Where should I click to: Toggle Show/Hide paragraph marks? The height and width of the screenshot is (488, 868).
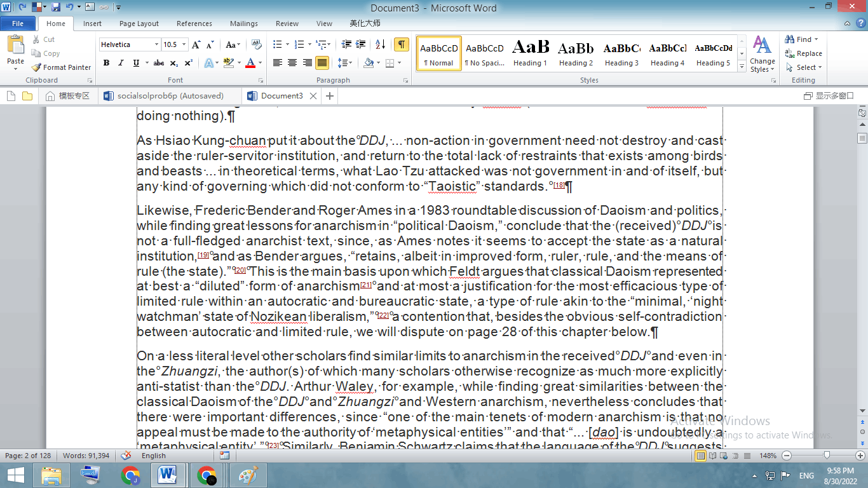(401, 44)
